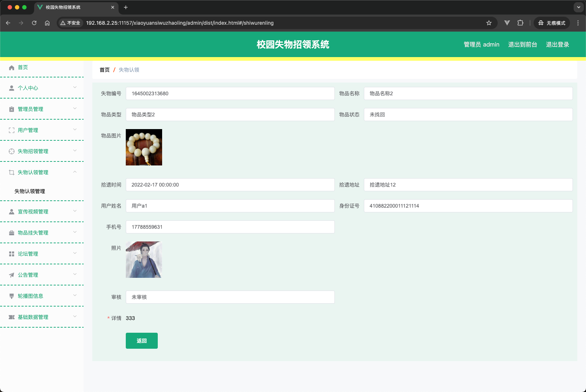586x392 pixels.
Task: Open a new browser tab
Action: [x=126, y=7]
